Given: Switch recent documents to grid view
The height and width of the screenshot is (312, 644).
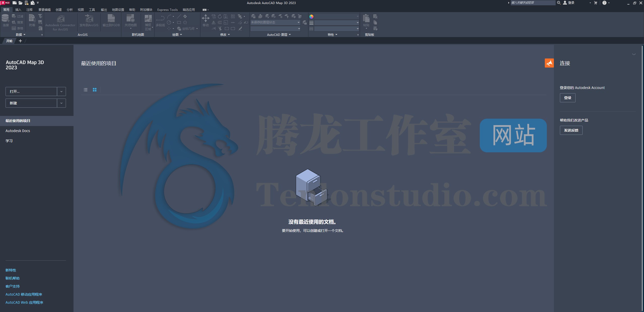Looking at the screenshot, I should pyautogui.click(x=95, y=90).
